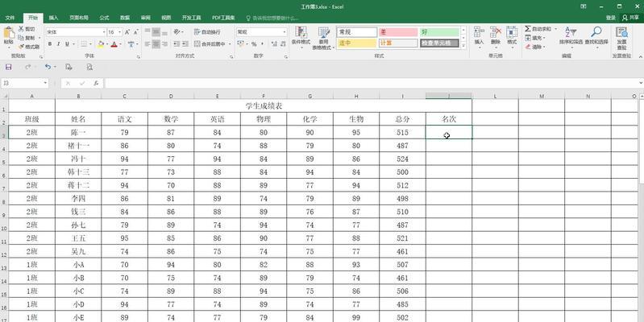The image size is (644, 322).
Task: Click the Sign in (登录) link
Action: [x=610, y=18]
